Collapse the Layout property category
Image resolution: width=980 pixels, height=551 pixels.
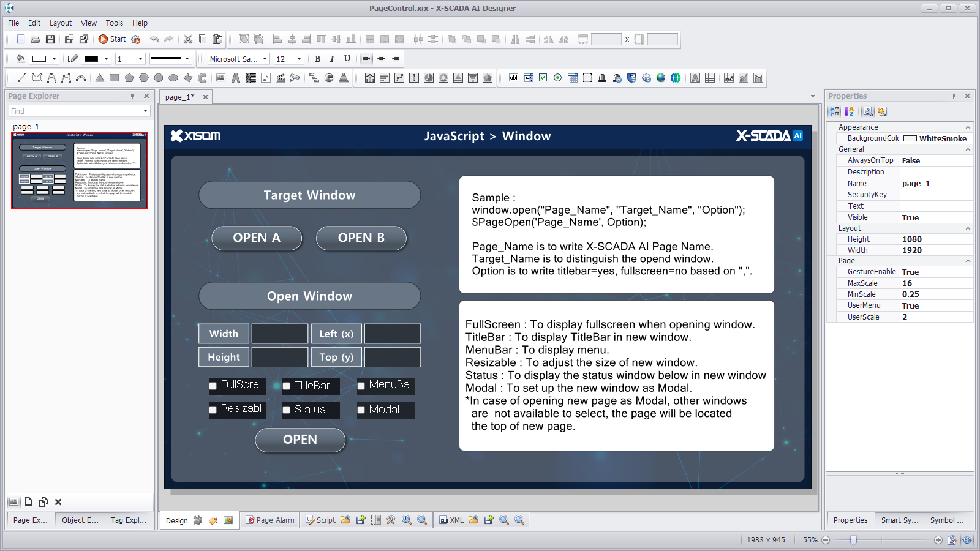click(x=968, y=228)
